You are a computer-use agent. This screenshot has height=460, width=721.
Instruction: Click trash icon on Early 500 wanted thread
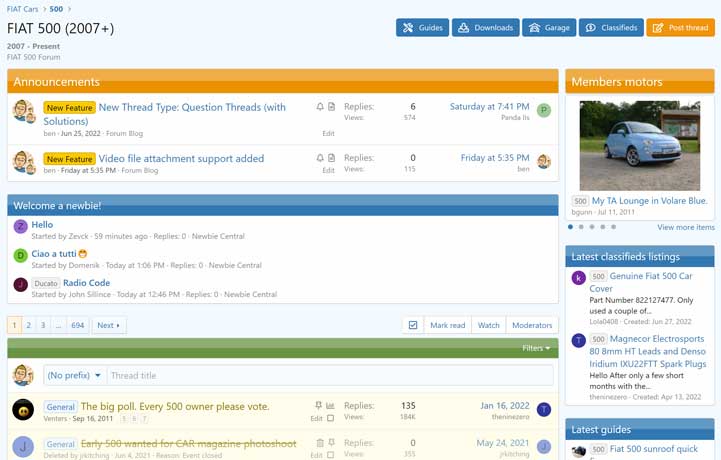320,443
